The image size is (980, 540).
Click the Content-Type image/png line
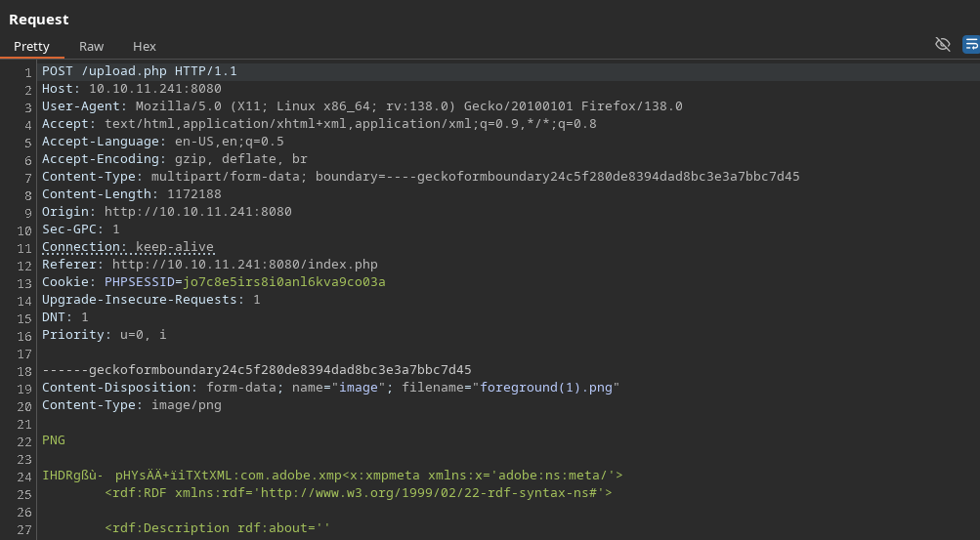pos(132,405)
